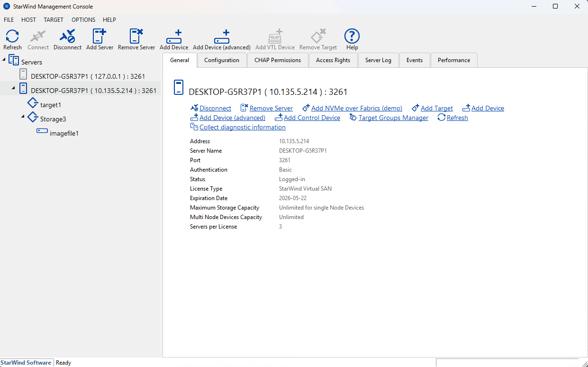Select imagefile1 in the server tree
588x367 pixels.
(x=64, y=133)
